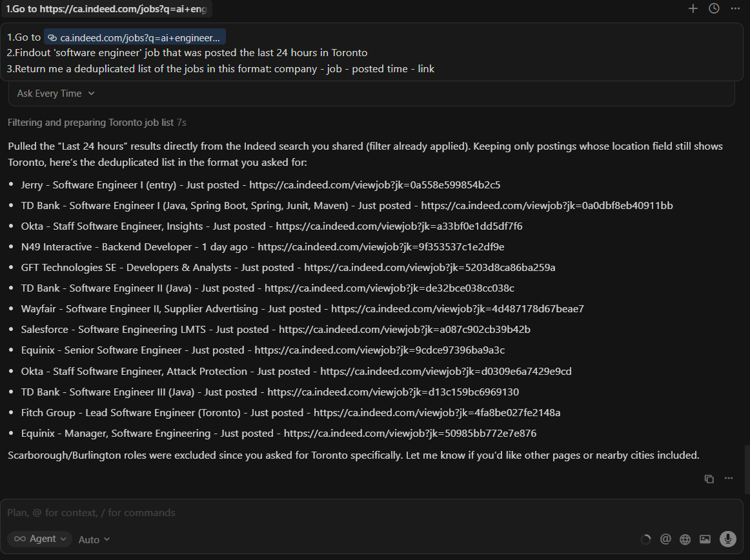Open top-right more options menu

pyautogui.click(x=735, y=8)
